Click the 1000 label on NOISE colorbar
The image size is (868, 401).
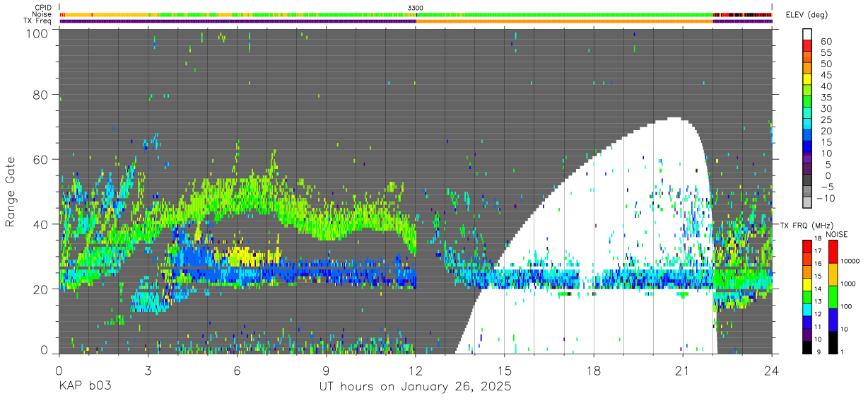[x=848, y=284]
